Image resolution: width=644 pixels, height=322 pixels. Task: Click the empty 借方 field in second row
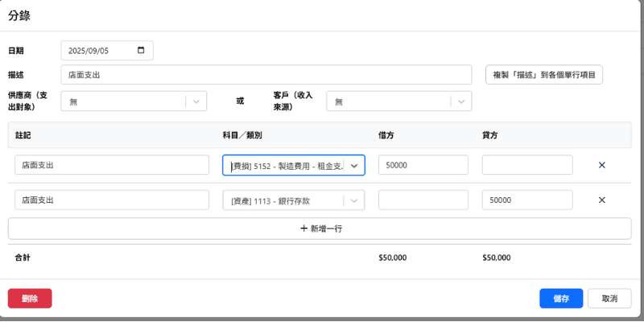click(x=423, y=200)
